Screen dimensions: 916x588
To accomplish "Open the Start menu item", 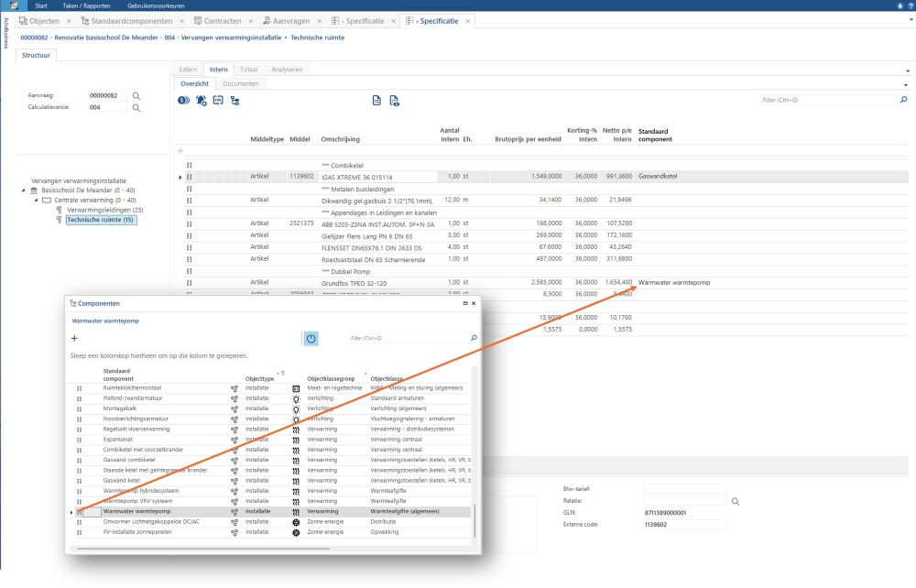I will [x=41, y=5].
